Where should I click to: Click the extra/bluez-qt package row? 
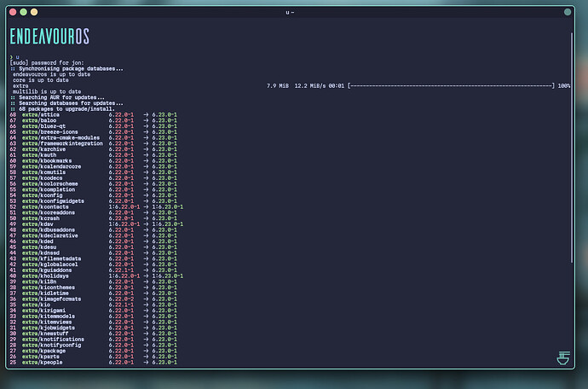point(94,126)
